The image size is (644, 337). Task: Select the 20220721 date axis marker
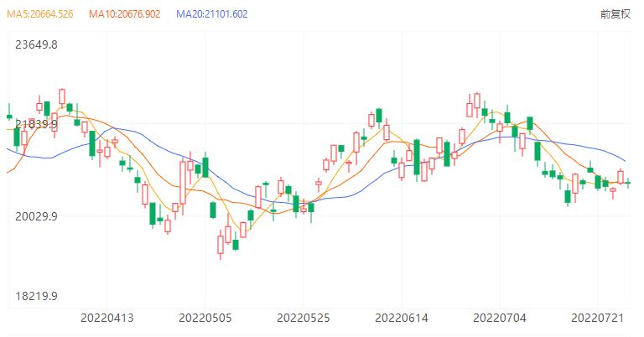pyautogui.click(x=597, y=319)
